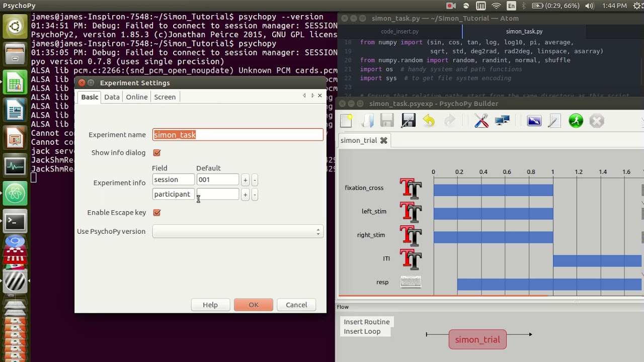Open Ubuntu Dash from launcher
Screen dimensions: 644x362
15,27
